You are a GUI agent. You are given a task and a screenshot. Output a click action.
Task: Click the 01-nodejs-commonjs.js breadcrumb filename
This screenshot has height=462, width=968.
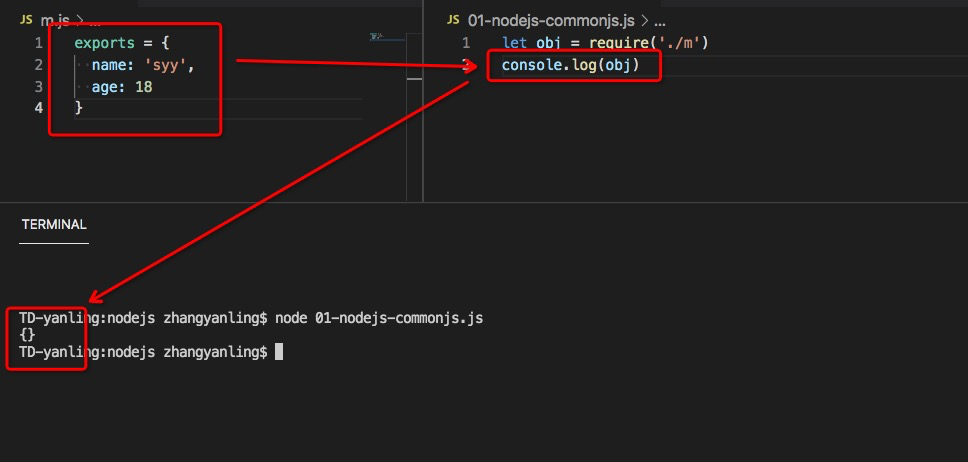click(x=551, y=21)
